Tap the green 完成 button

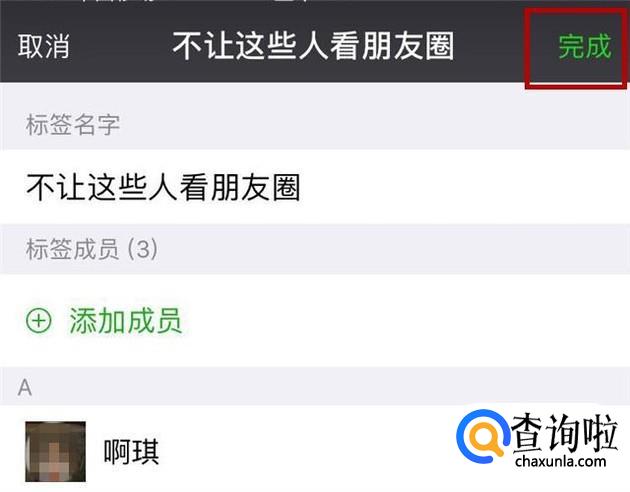tap(585, 47)
